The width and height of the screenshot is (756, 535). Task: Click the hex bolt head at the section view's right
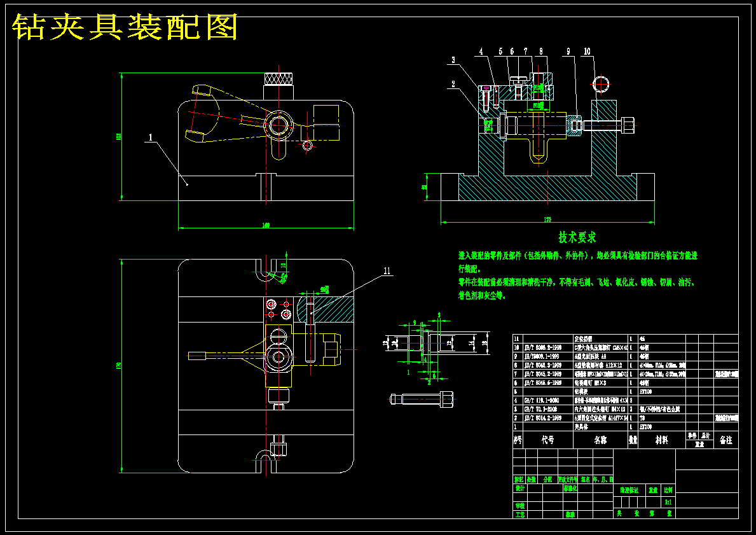(x=628, y=125)
